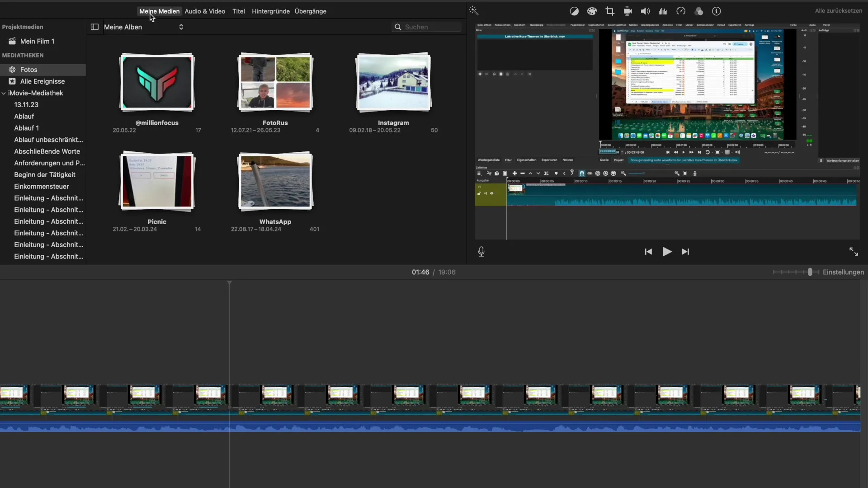
Task: Click Alle zurücksetzen
Action: 839,11
